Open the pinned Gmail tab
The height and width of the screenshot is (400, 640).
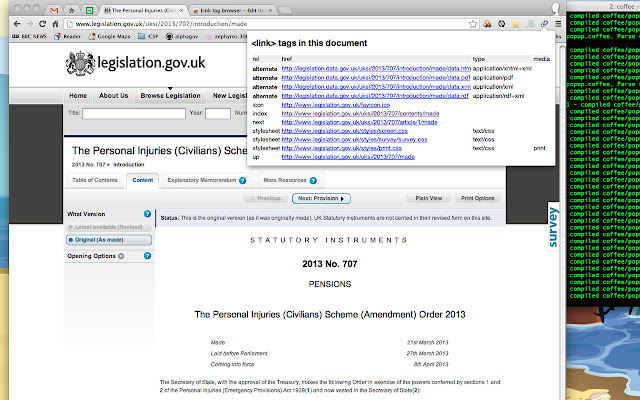(x=54, y=10)
